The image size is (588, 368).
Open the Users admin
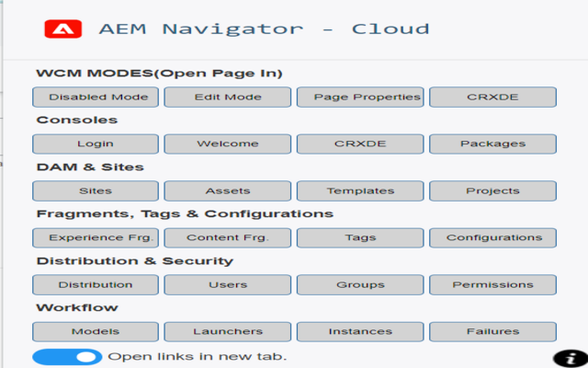(x=228, y=284)
